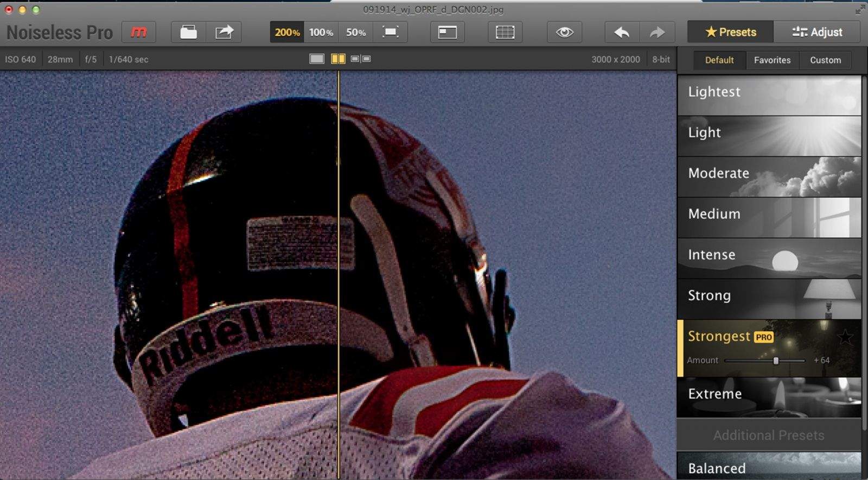Screen dimensions: 868x480
Task: Switch to the Favorites presets tab
Action: click(x=771, y=60)
